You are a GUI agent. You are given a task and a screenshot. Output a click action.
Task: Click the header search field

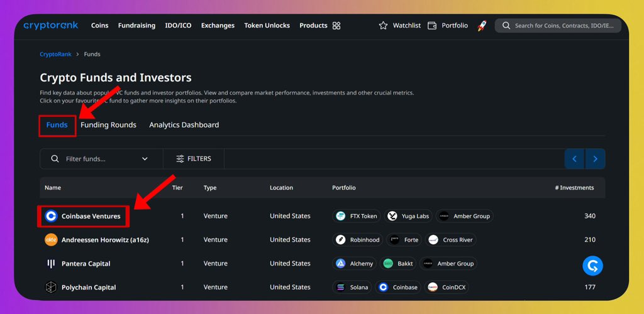[x=558, y=25]
